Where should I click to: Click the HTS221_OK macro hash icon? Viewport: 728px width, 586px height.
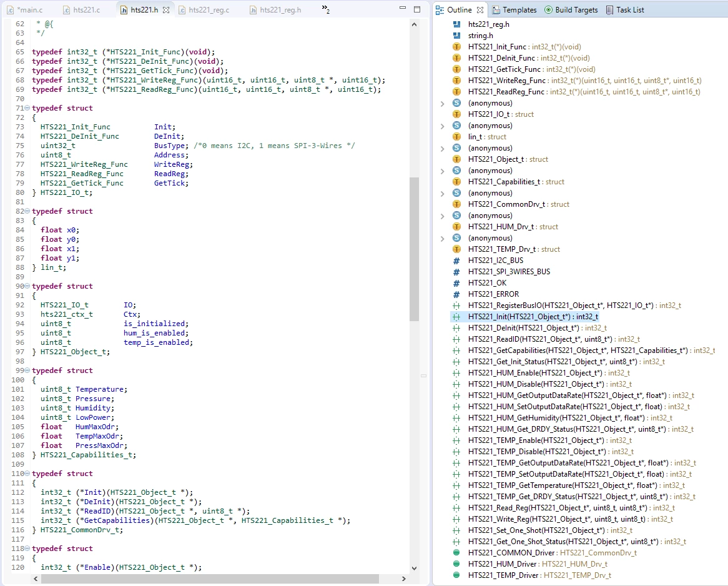pos(456,283)
